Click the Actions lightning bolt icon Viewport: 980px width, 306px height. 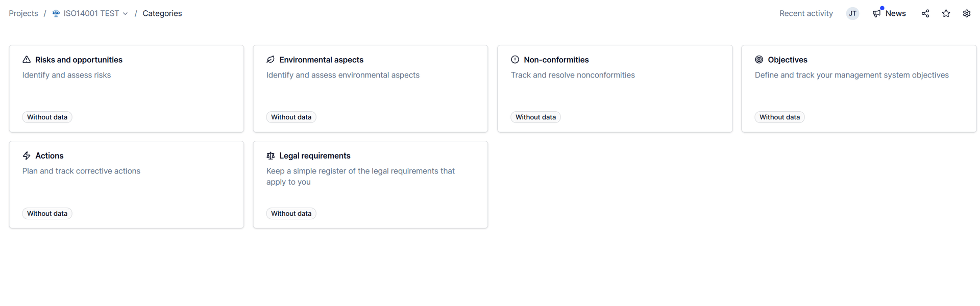pos(27,156)
